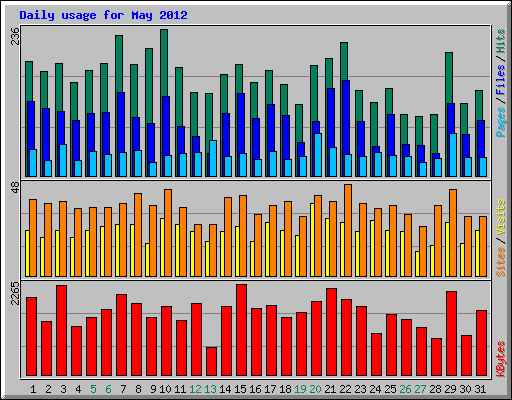Select day label "9" on the x-axis
This screenshot has height=400, width=512.
(x=153, y=389)
